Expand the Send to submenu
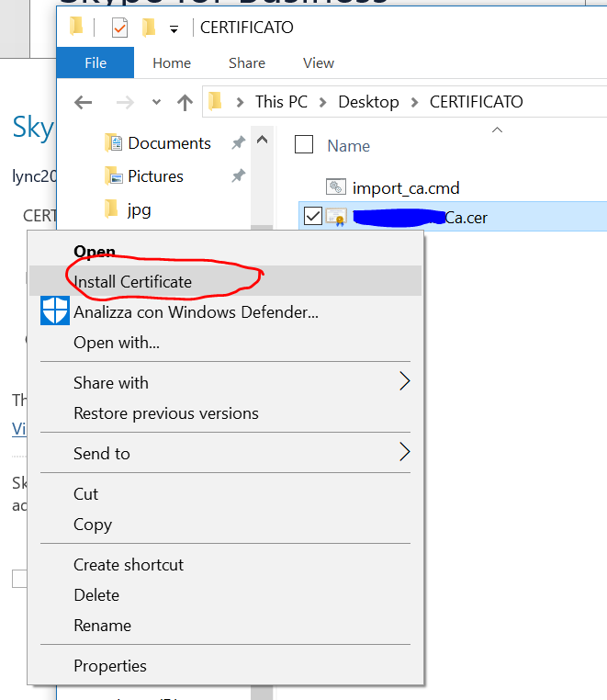The width and height of the screenshot is (607, 700). (x=404, y=453)
